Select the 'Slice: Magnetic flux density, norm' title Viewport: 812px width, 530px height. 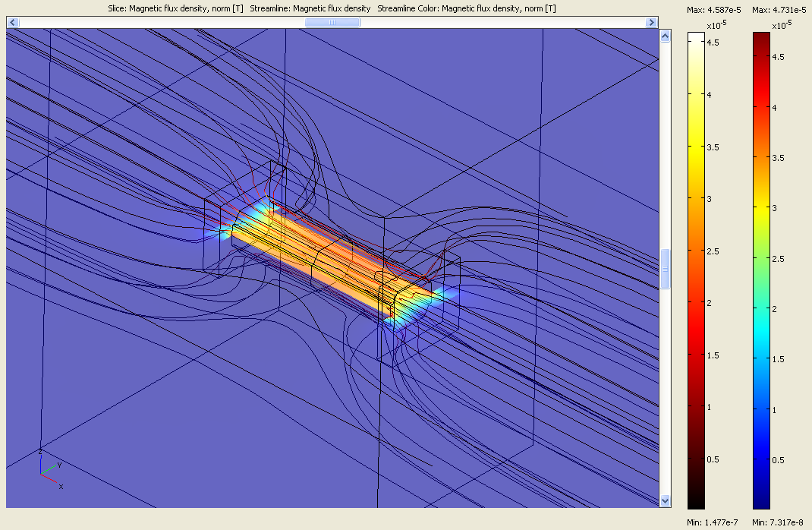(x=175, y=8)
